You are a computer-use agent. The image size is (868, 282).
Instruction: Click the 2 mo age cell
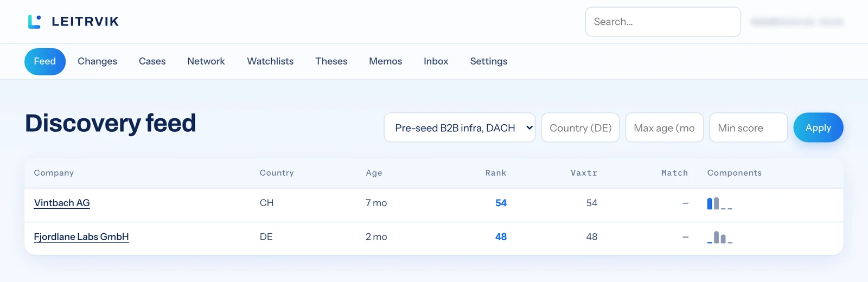click(376, 237)
